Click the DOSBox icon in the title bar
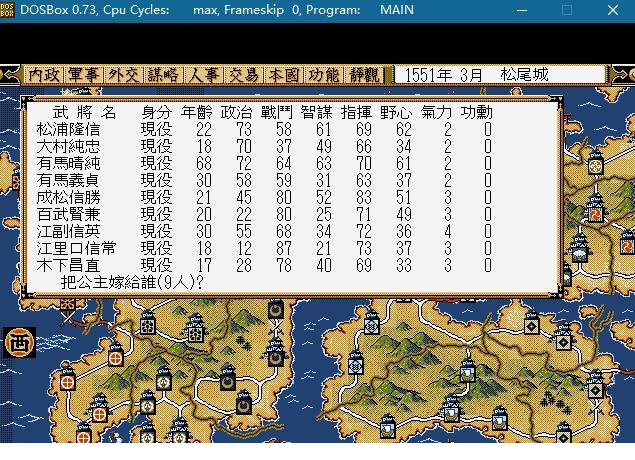635x460 pixels. (7, 10)
